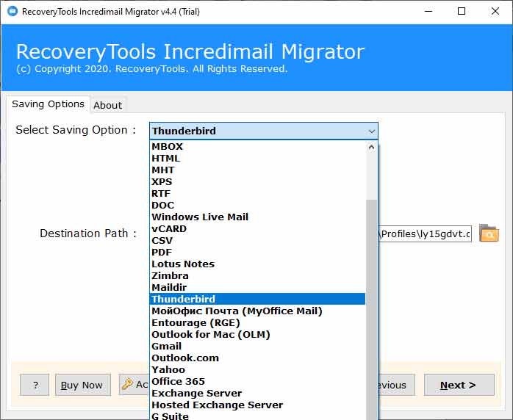Screen dimensions: 513x420
Task: Choose MBOX from the saving list
Action: click(257, 146)
